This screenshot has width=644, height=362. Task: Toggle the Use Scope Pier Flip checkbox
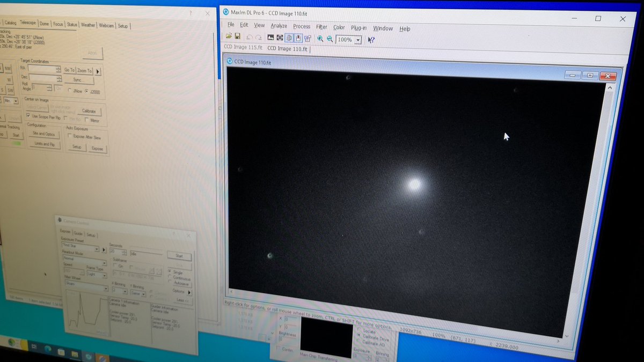pos(28,116)
